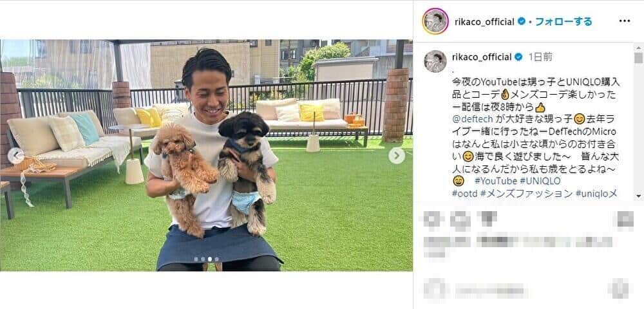Click the scrollbar up arrow in caption
Screen dimensions: 644x309
[x=638, y=47]
